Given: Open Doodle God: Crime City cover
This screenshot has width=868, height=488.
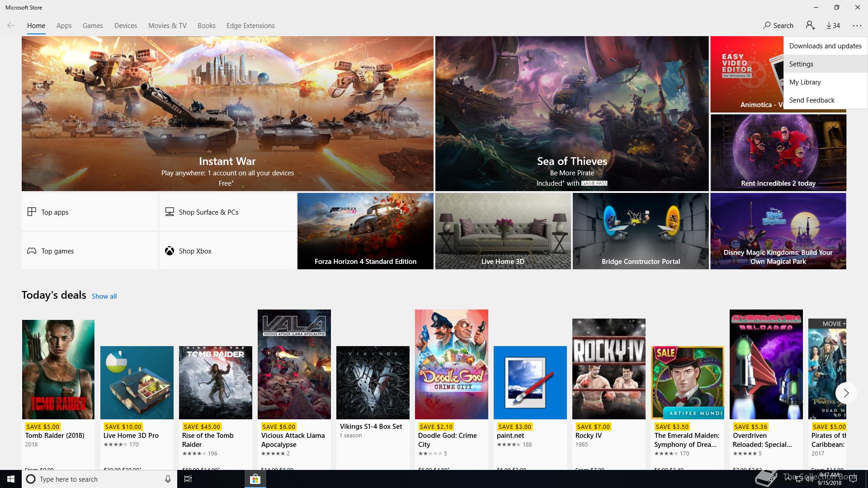Looking at the screenshot, I should point(452,364).
